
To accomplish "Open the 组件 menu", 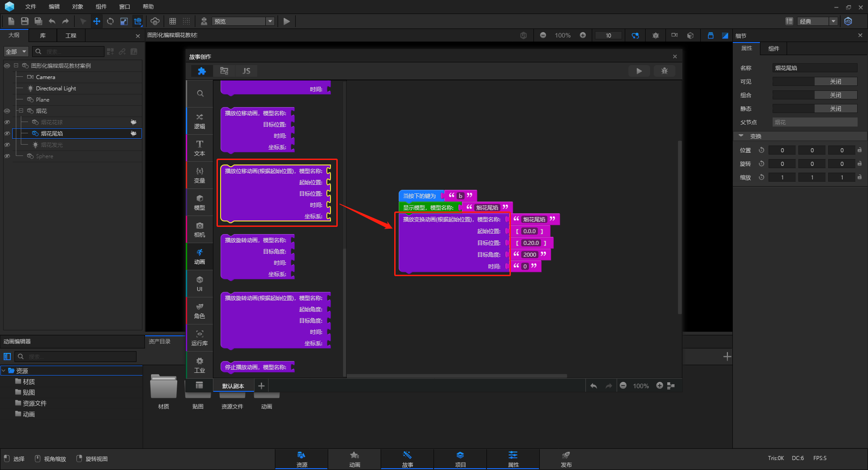I will pos(101,7).
